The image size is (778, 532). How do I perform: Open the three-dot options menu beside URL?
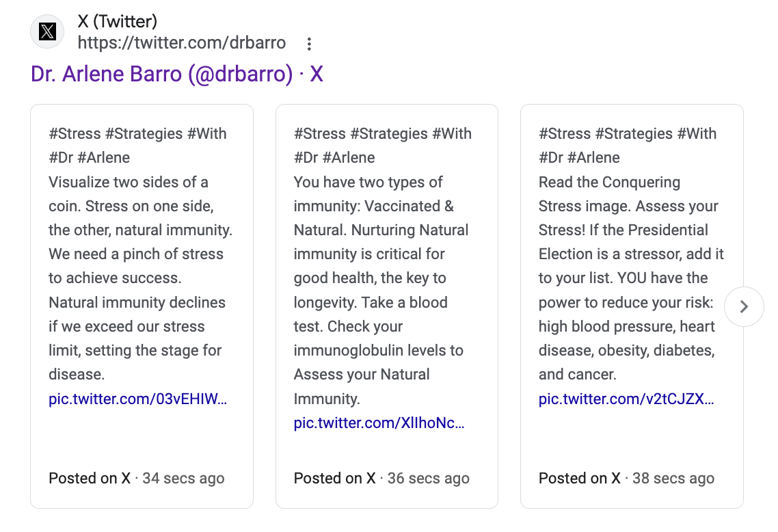pos(309,44)
